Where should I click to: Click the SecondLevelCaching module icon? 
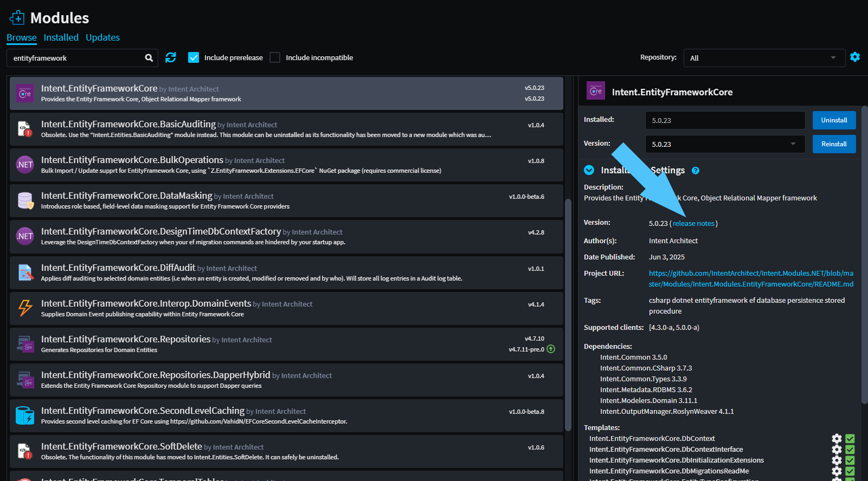point(25,415)
